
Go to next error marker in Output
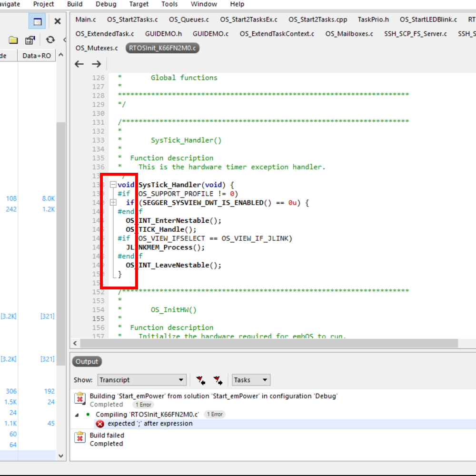218,380
